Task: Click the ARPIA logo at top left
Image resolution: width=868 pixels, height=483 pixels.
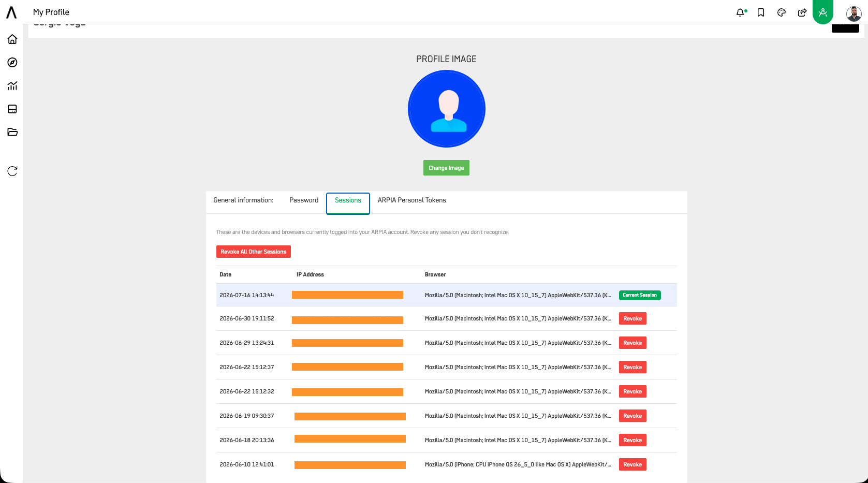Action: pyautogui.click(x=11, y=12)
